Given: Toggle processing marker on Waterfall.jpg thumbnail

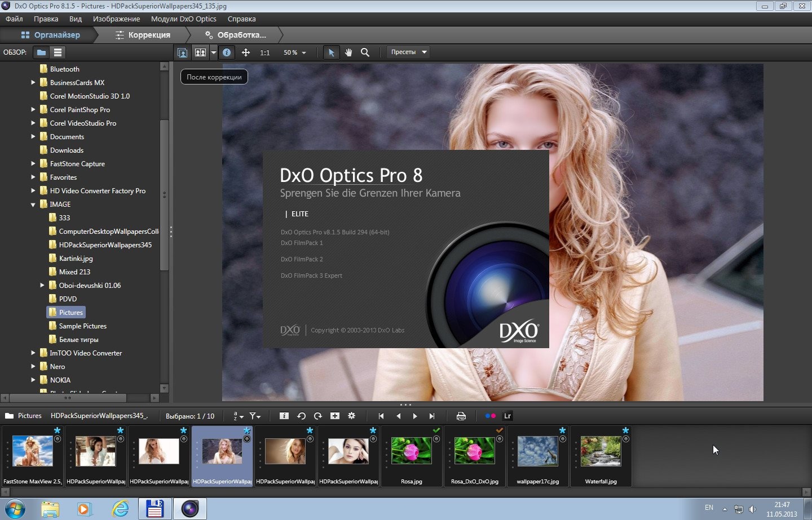Looking at the screenshot, I should [x=626, y=439].
